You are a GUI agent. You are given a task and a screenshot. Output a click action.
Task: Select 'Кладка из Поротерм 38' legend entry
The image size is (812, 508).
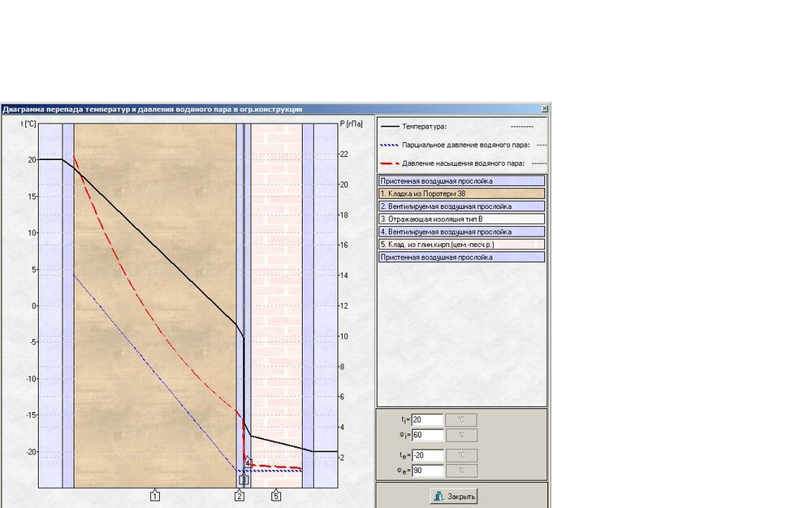pyautogui.click(x=460, y=194)
